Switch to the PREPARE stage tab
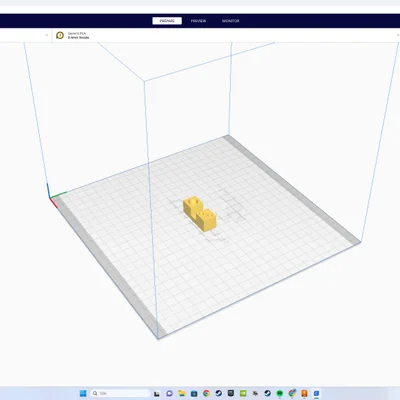 pyautogui.click(x=167, y=21)
